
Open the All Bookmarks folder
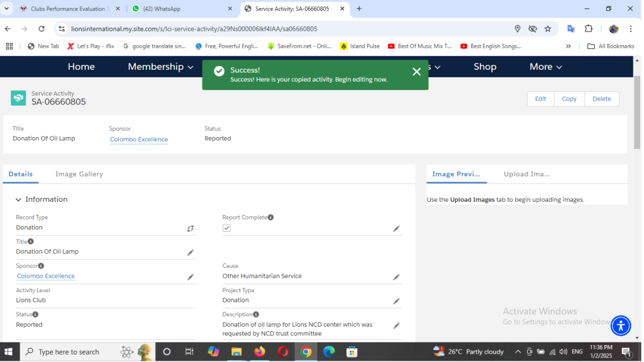pos(611,47)
